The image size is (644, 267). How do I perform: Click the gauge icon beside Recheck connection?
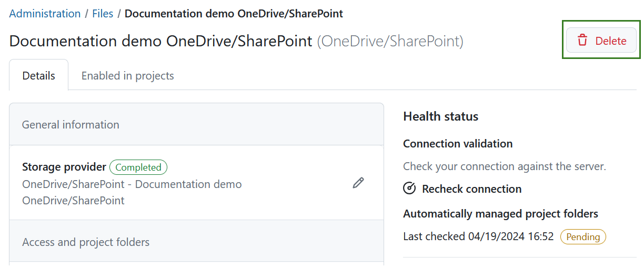pyautogui.click(x=409, y=189)
